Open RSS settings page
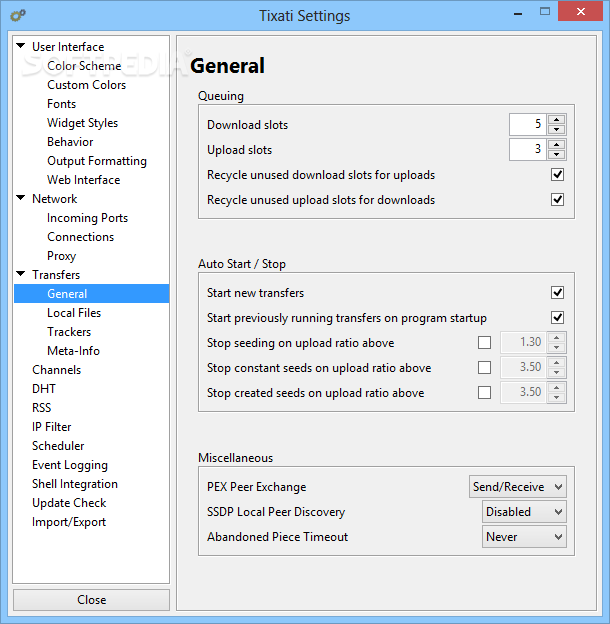The width and height of the screenshot is (610, 624). tap(41, 408)
